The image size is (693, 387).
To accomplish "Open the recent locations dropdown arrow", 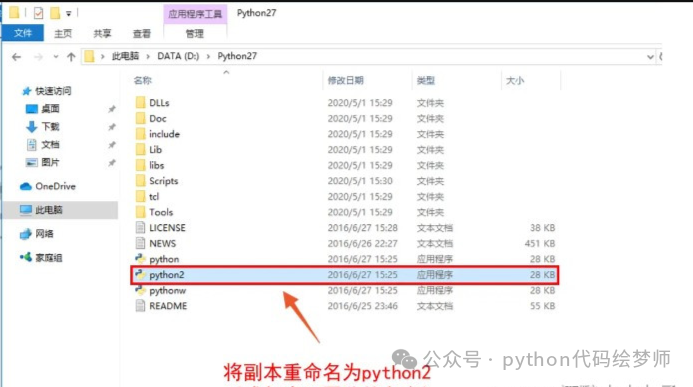I will coord(56,57).
